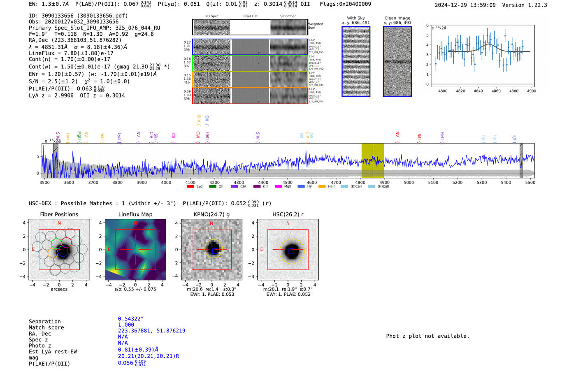Open the HSC(26.2) r image
Image resolution: width=576 pixels, height=392 pixels.
pyautogui.click(x=288, y=250)
